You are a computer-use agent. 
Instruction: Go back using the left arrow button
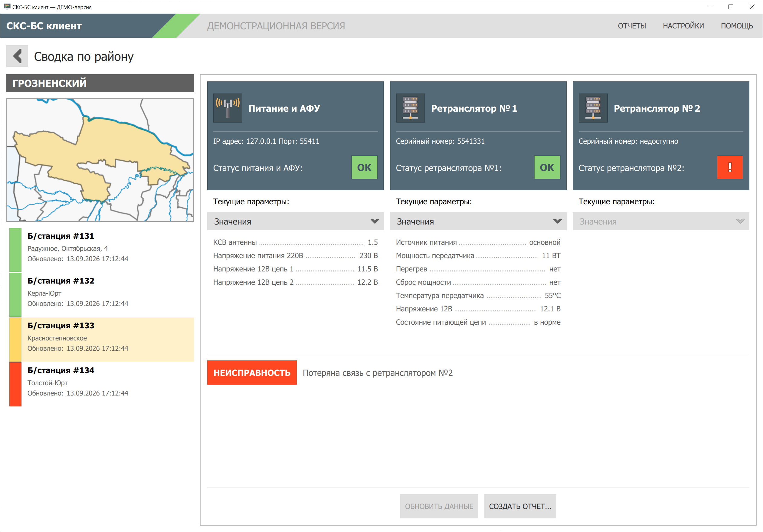point(17,56)
